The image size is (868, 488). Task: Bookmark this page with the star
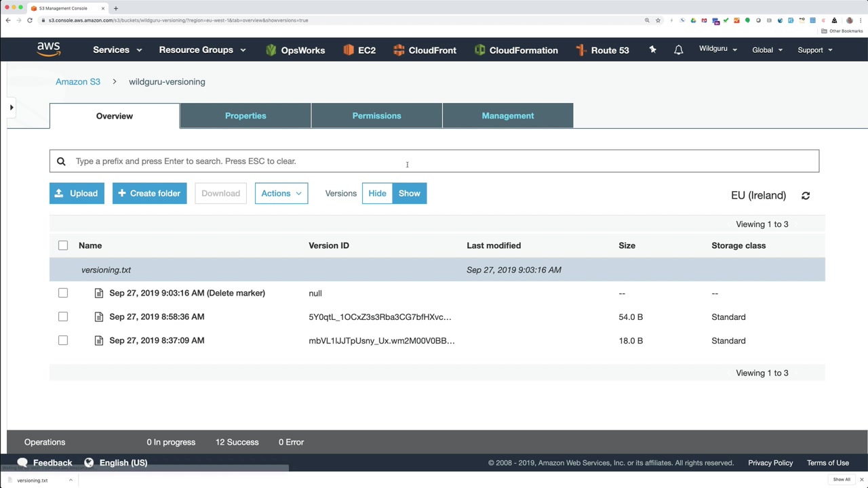[x=658, y=20]
